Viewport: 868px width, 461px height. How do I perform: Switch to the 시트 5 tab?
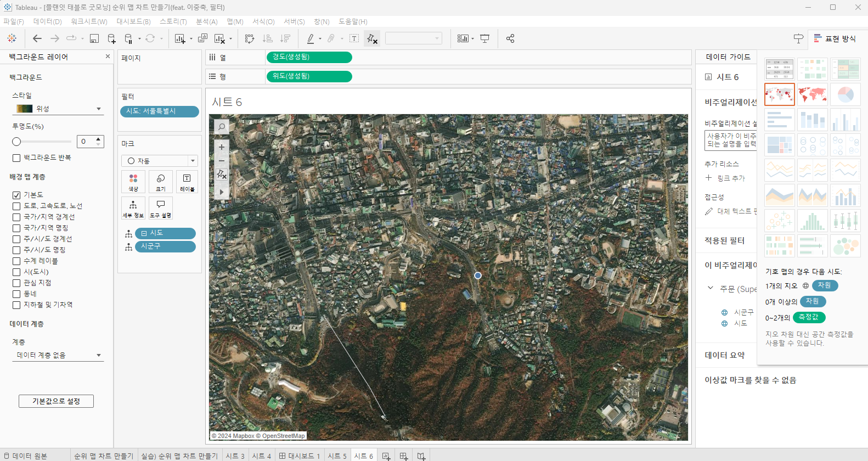pyautogui.click(x=337, y=456)
